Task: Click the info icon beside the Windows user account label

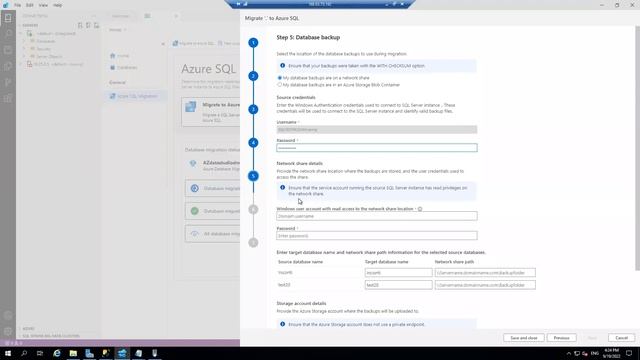Action: pyautogui.click(x=420, y=209)
